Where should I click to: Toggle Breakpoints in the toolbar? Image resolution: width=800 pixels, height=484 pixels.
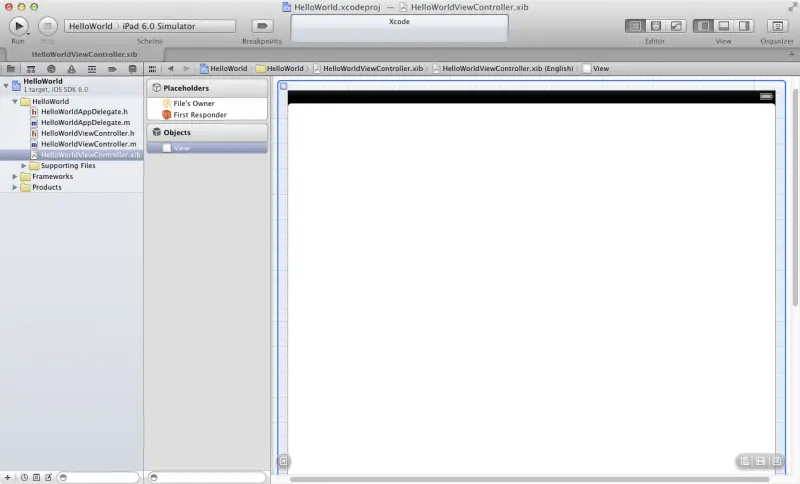point(262,25)
